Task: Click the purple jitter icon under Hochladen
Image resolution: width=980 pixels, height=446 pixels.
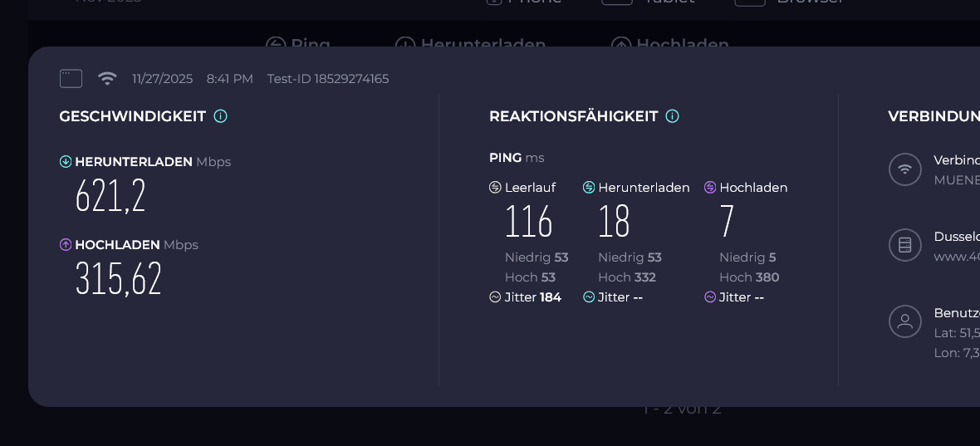Action: (710, 297)
